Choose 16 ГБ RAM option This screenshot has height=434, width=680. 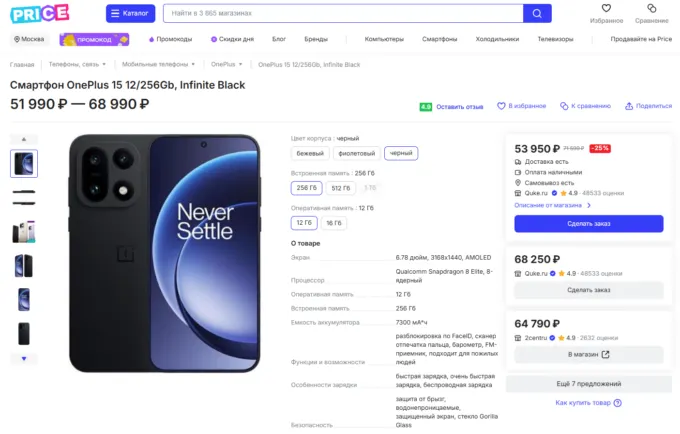click(333, 222)
